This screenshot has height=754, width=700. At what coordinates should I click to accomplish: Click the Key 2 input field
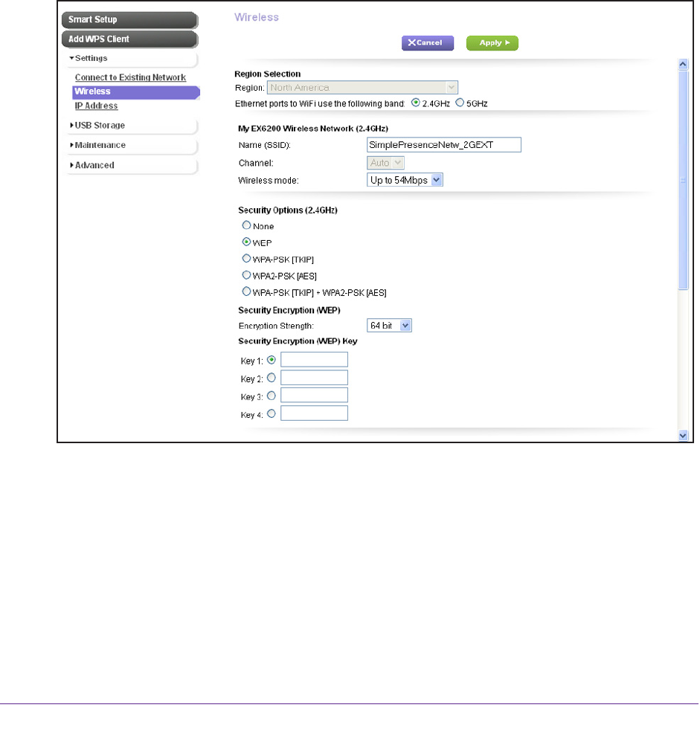[x=314, y=378]
